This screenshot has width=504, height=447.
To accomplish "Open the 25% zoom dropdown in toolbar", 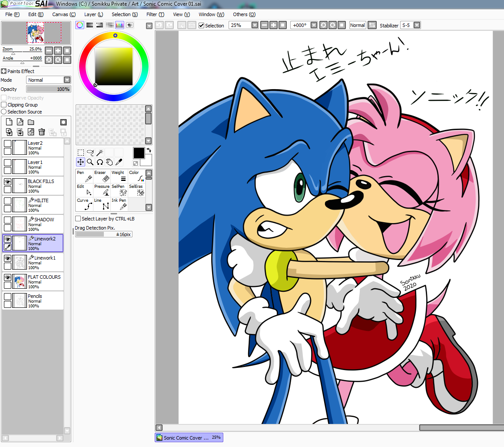I will click(x=255, y=25).
